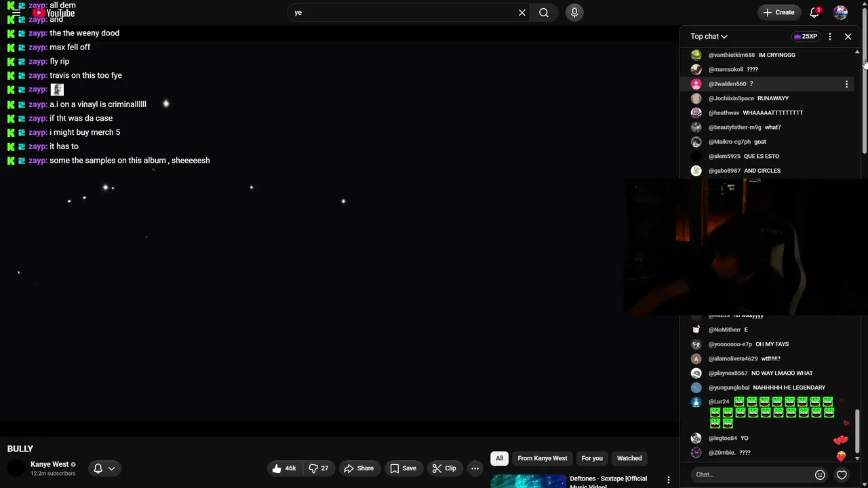
Task: Open the Deftones - Sextape video title
Action: (x=608, y=481)
